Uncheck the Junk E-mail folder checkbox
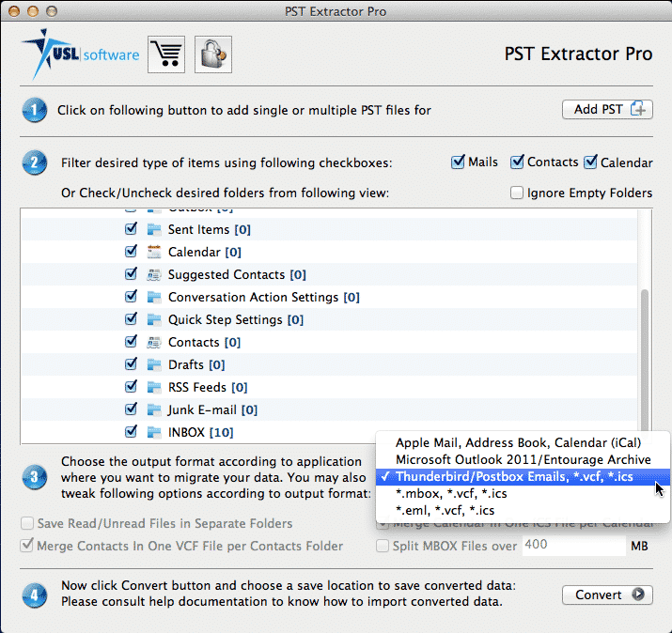 pyautogui.click(x=131, y=409)
